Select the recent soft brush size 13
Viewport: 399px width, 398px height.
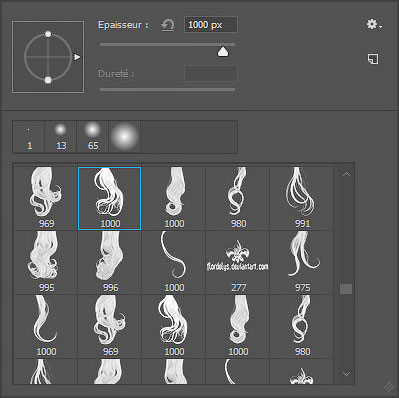(61, 137)
